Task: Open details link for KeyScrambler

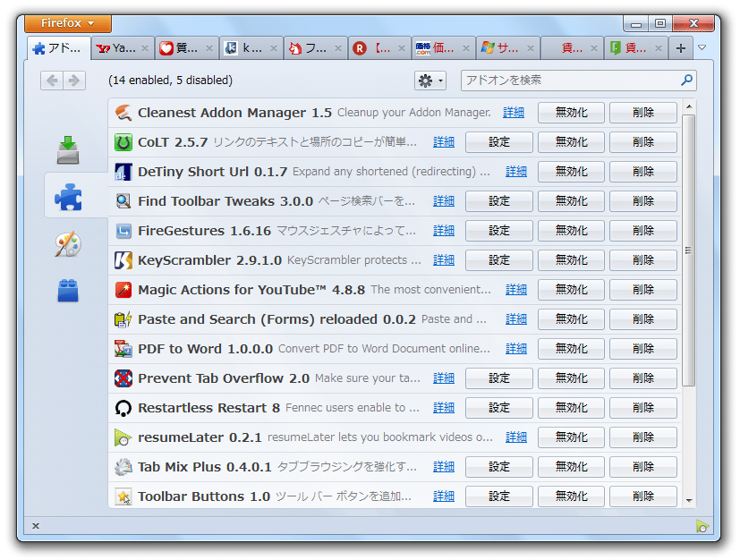Action: coord(444,260)
